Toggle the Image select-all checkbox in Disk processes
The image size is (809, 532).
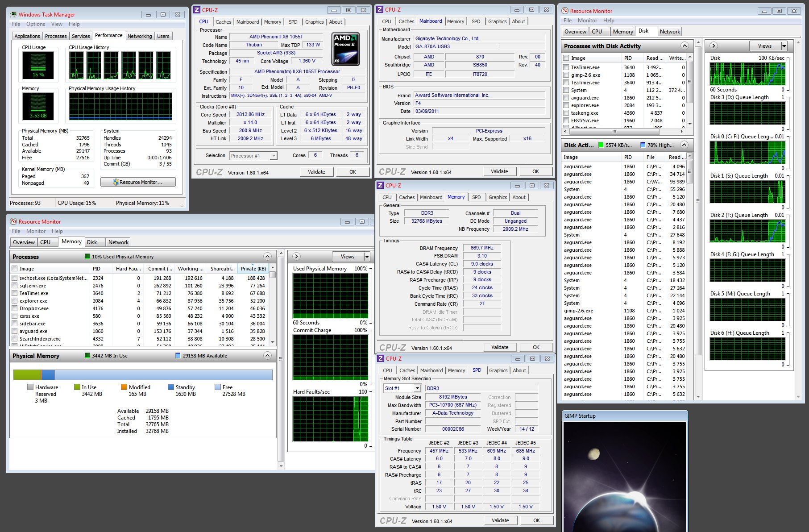click(x=566, y=58)
